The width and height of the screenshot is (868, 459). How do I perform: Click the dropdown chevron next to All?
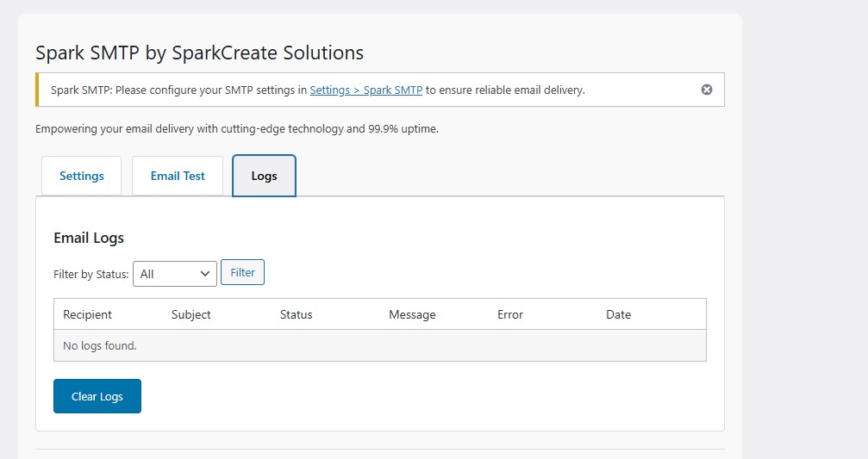coord(205,274)
